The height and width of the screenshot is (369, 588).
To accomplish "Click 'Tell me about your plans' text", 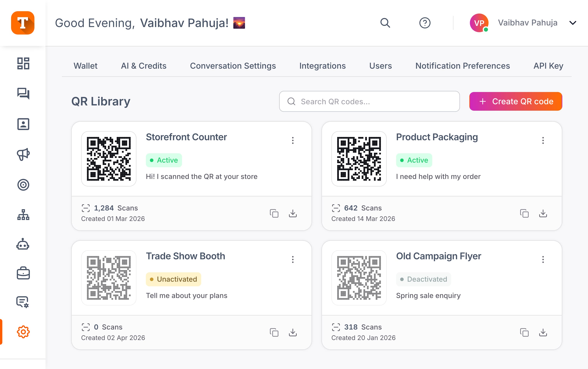I will (x=187, y=295).
